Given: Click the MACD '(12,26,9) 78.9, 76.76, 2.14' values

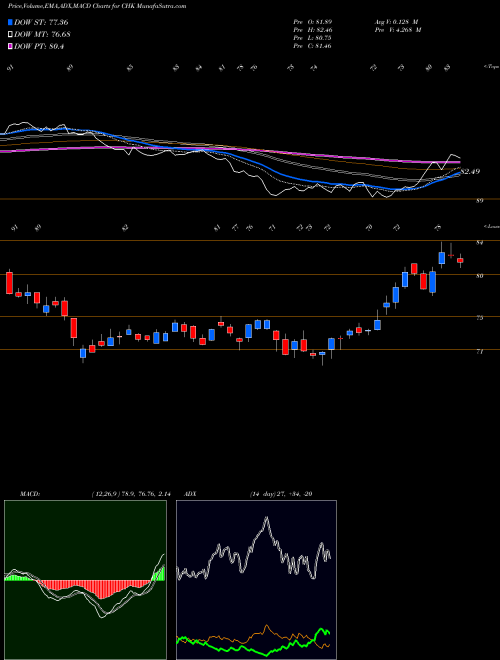Looking at the screenshot, I should click(130, 494).
